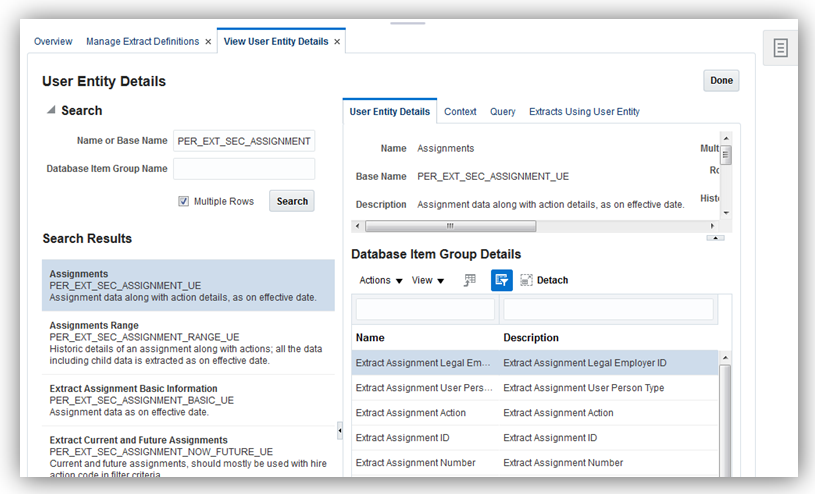The width and height of the screenshot is (815, 494).
Task: Close the Manage Extract Definitions tab
Action: point(208,42)
